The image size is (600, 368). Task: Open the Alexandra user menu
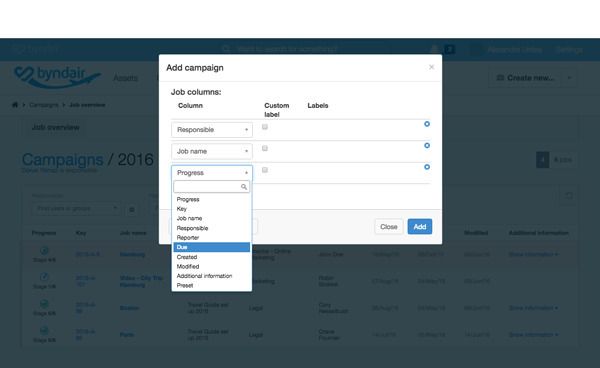coord(514,49)
